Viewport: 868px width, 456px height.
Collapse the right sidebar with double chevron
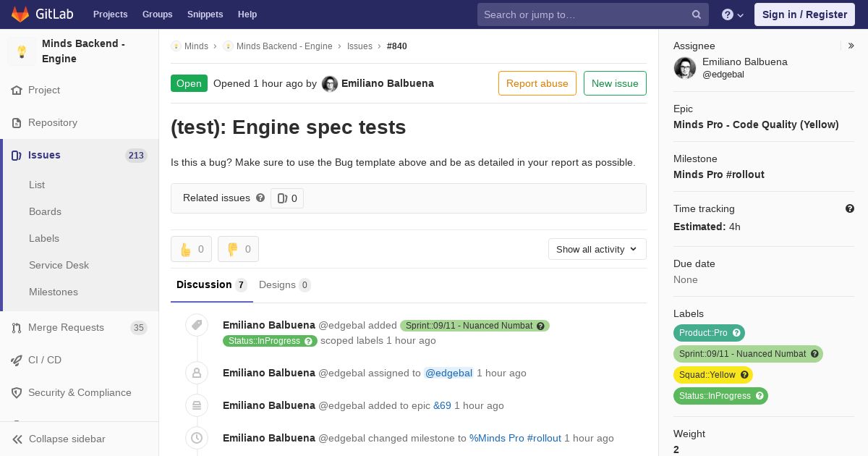(851, 46)
